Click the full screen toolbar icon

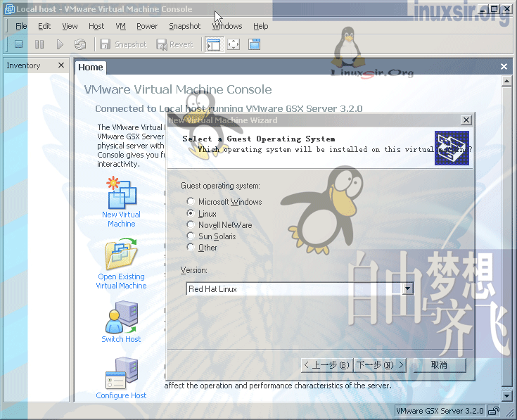[234, 44]
